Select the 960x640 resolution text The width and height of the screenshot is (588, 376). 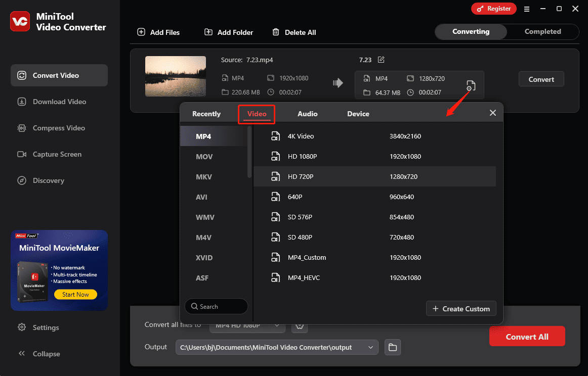(x=402, y=197)
